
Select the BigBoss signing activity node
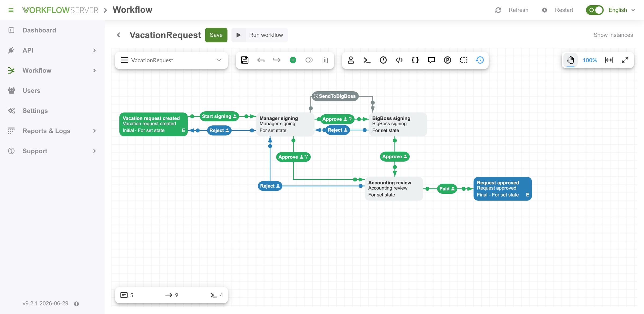(398, 124)
